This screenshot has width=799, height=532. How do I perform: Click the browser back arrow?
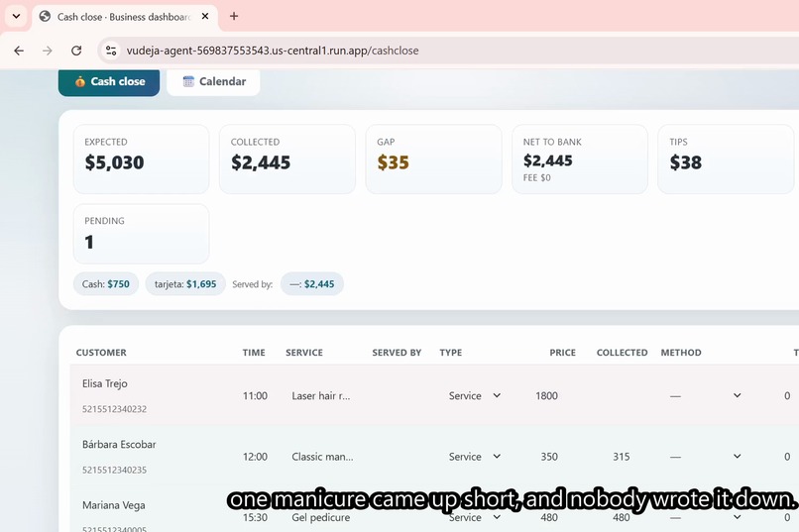pos(19,51)
